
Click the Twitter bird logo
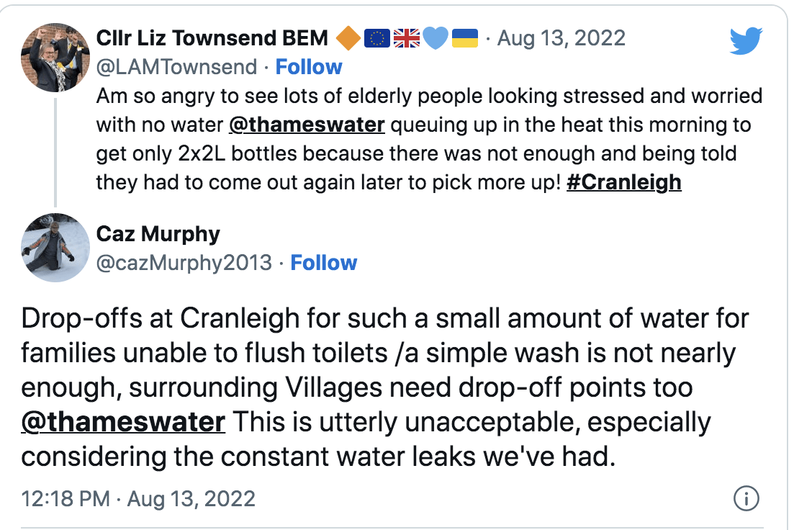coord(746,41)
